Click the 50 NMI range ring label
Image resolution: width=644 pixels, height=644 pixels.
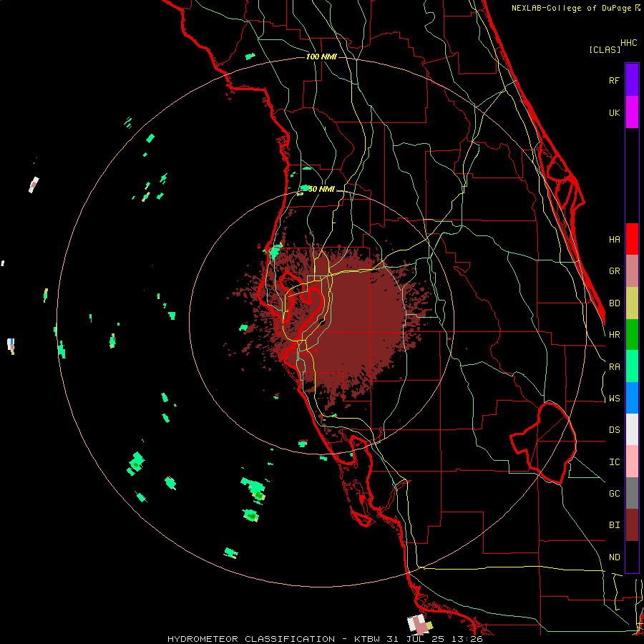point(321,189)
